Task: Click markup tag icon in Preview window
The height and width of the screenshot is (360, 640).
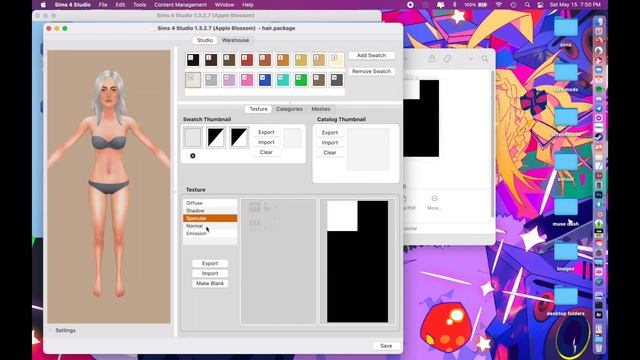Action: 447,59
